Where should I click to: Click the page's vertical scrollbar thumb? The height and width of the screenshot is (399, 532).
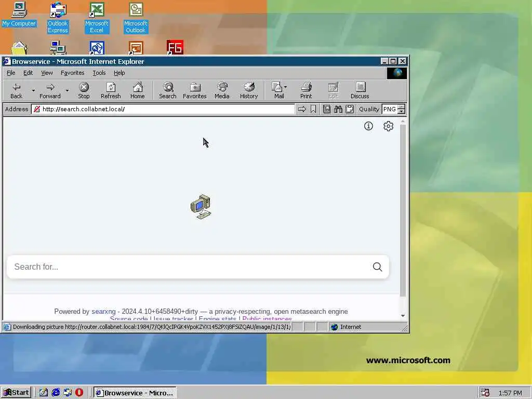coord(403,210)
